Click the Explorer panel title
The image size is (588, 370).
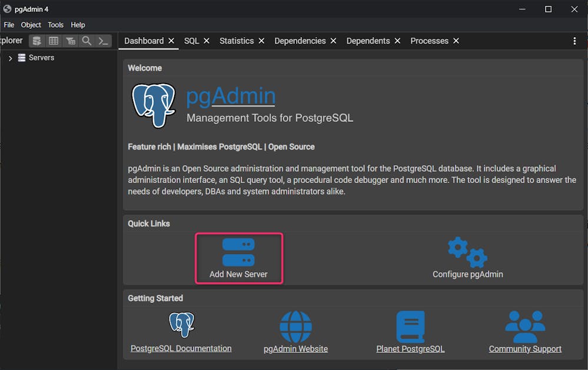[11, 41]
